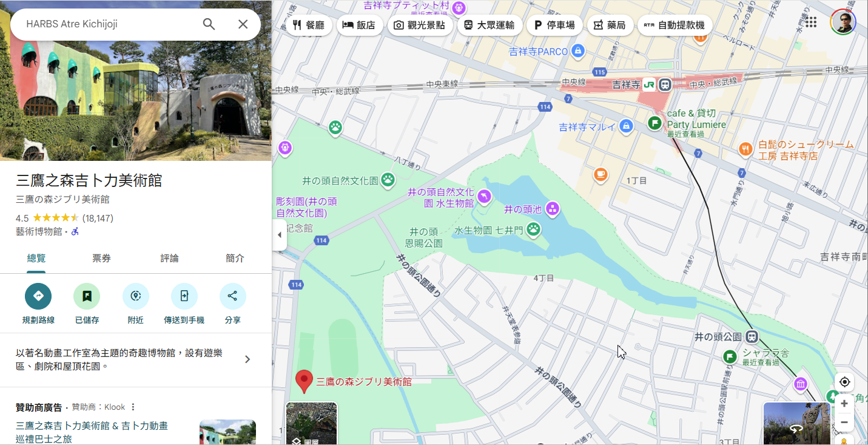Click the 傳送到手機 send to phone icon
This screenshot has width=868, height=445.
[184, 296]
